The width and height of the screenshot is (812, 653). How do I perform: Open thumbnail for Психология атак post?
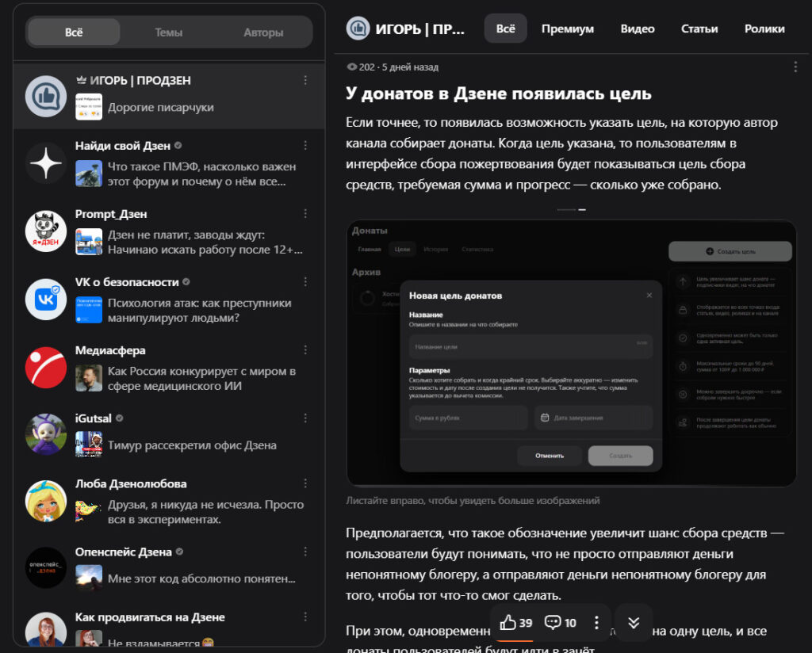coord(89,310)
